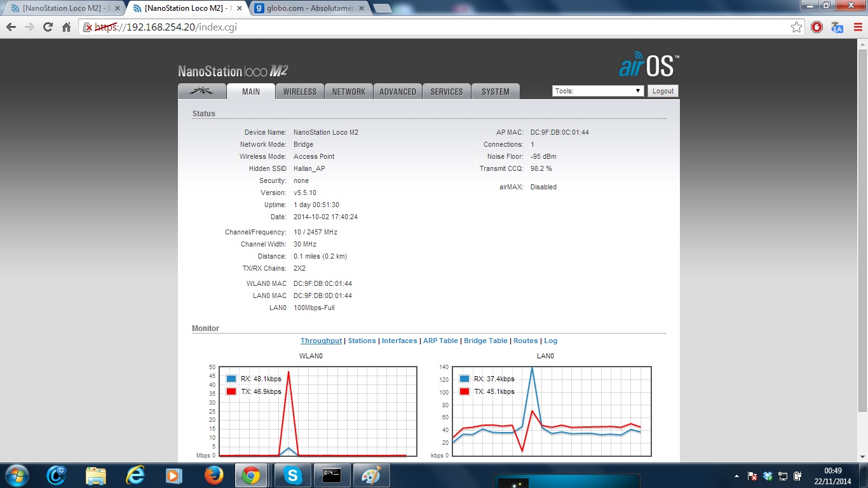Click the AP MAC value DC:9F:DB:0C:01:44

point(560,132)
